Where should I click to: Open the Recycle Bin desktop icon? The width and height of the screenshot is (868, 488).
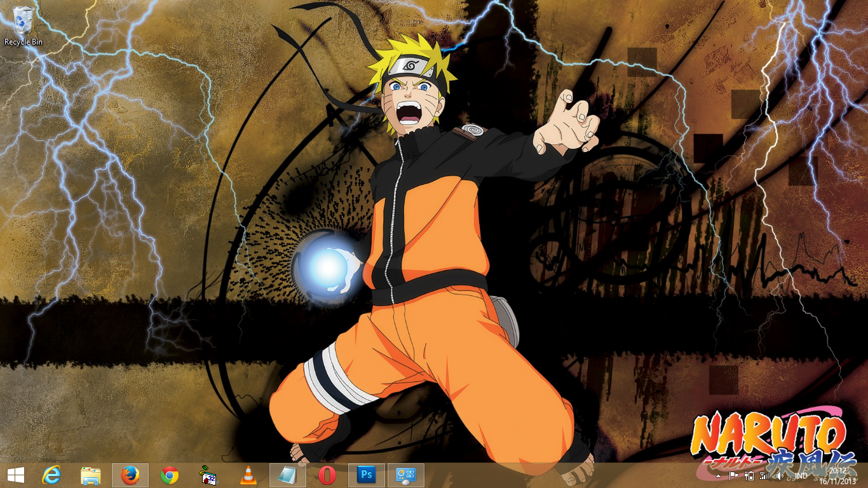(24, 25)
